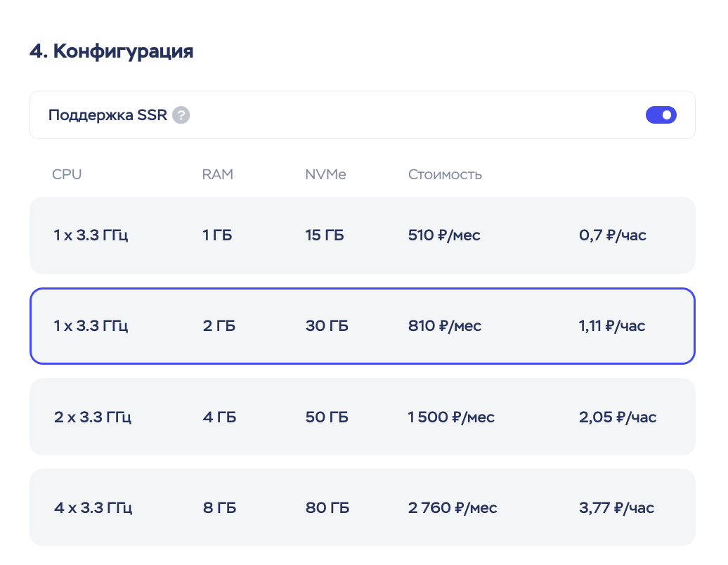Click the 3,77 ₽/час hourly rate
728x565 pixels.
616,507
